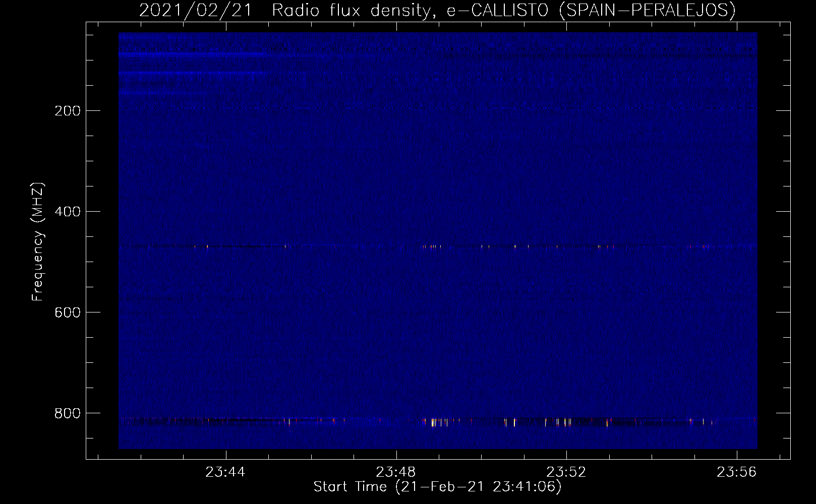The image size is (816, 504).
Task: Click the 200 frequency tick label
Action: (x=67, y=111)
